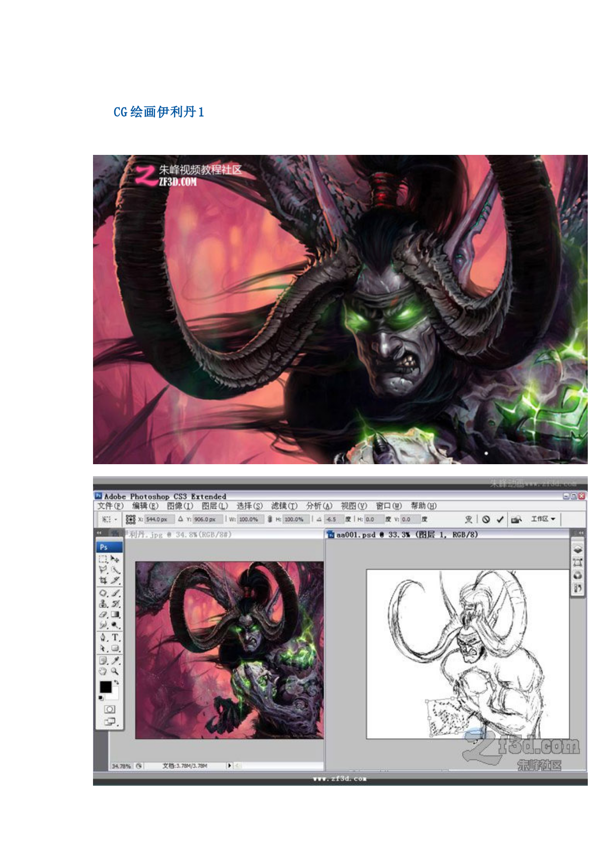Image resolution: width=614 pixels, height=868 pixels.
Task: Select the Lasso tool
Action: (x=103, y=570)
